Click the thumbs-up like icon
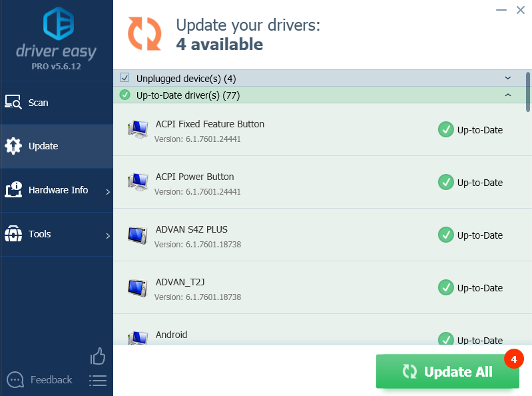532x396 pixels. pyautogui.click(x=98, y=356)
